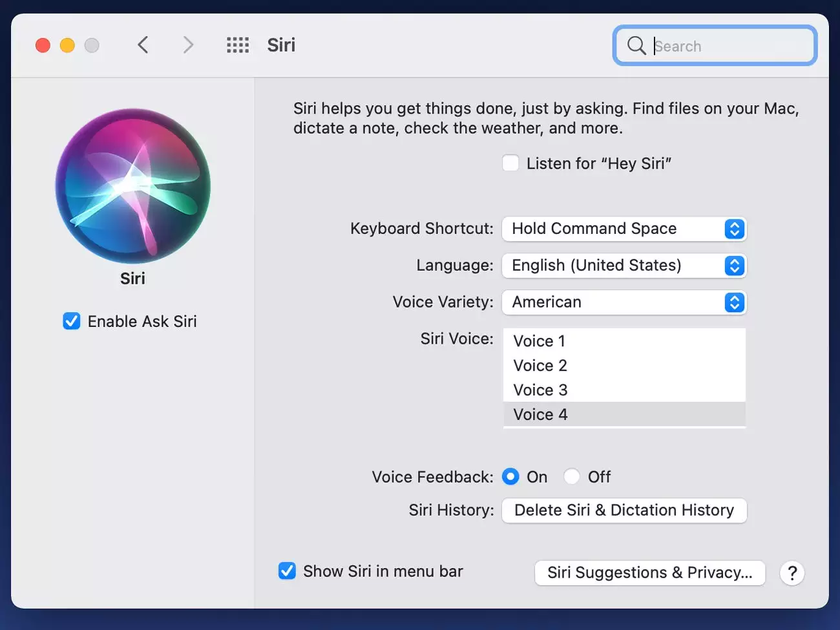Turn Voice Feedback off
840x630 pixels.
coord(572,477)
